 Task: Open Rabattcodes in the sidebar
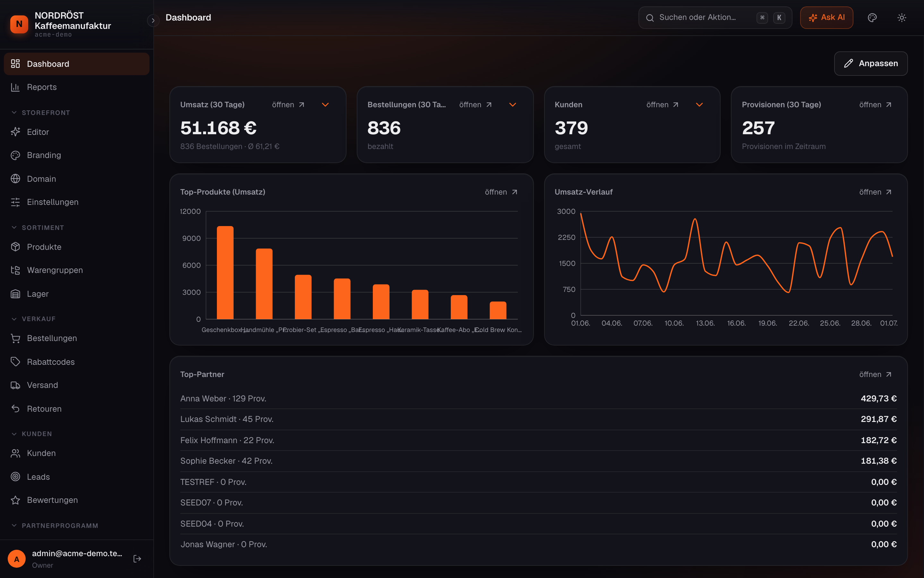(x=76, y=362)
